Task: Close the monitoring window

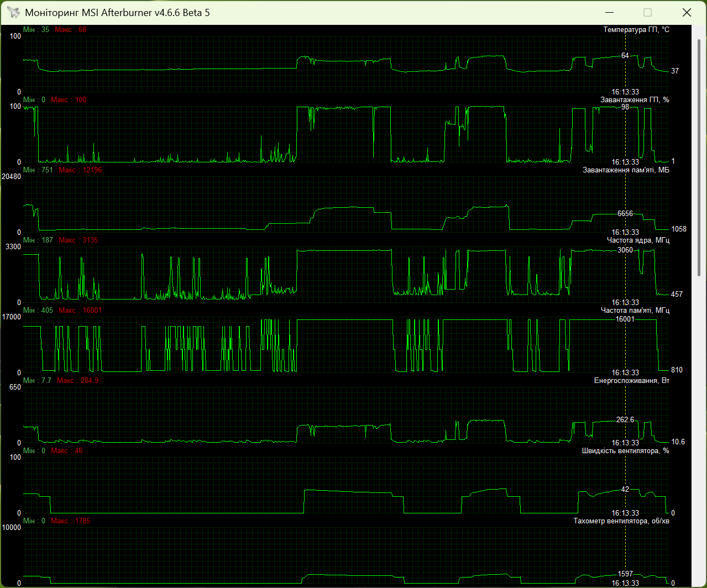Action: [x=686, y=12]
